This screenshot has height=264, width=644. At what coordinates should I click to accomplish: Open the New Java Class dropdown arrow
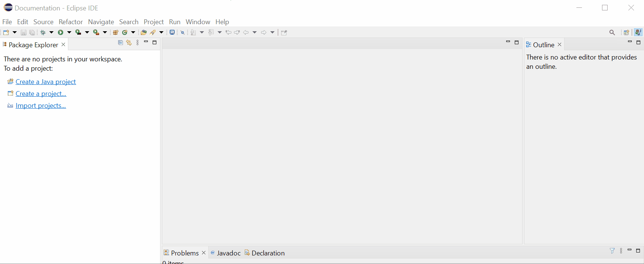click(x=133, y=32)
